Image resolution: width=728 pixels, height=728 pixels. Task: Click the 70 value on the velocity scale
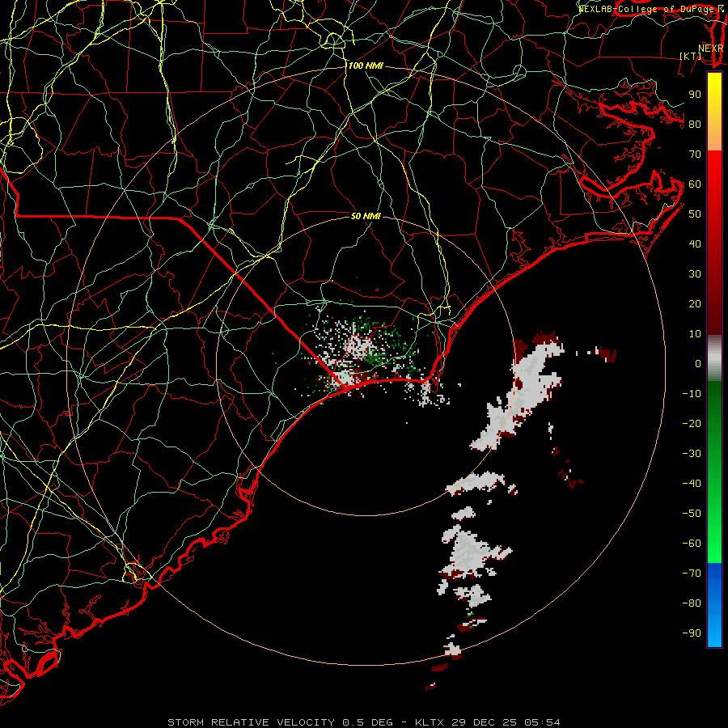tap(695, 154)
